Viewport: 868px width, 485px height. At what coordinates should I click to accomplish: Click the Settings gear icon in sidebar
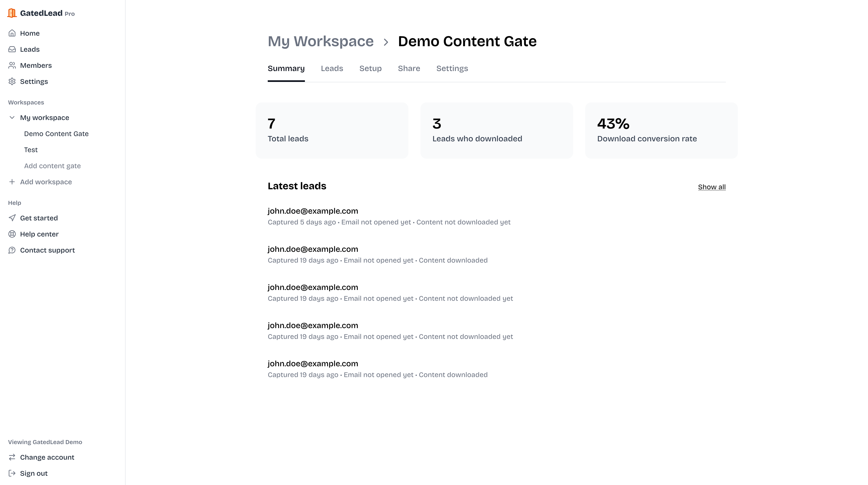[12, 82]
